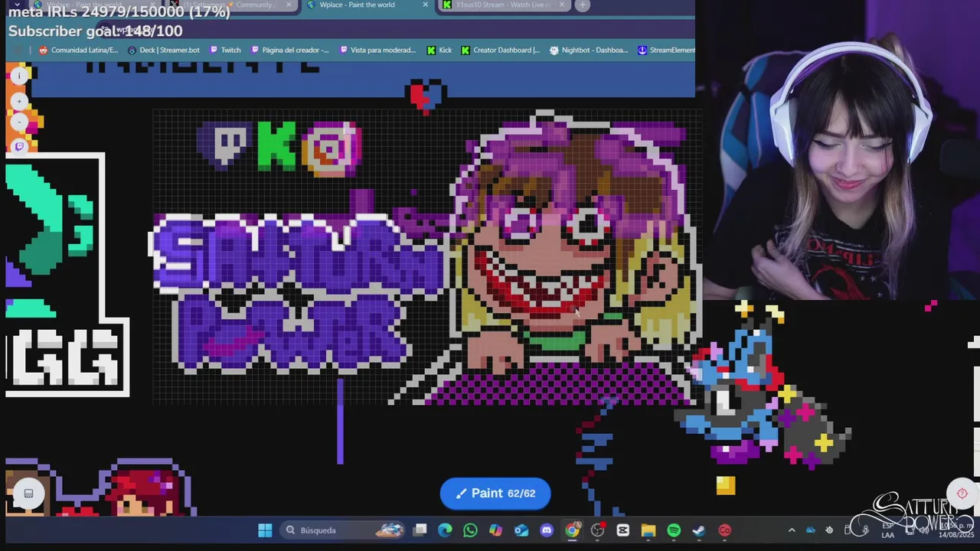Click the location button at bottom right
The width and height of the screenshot is (980, 551).
coord(962,493)
